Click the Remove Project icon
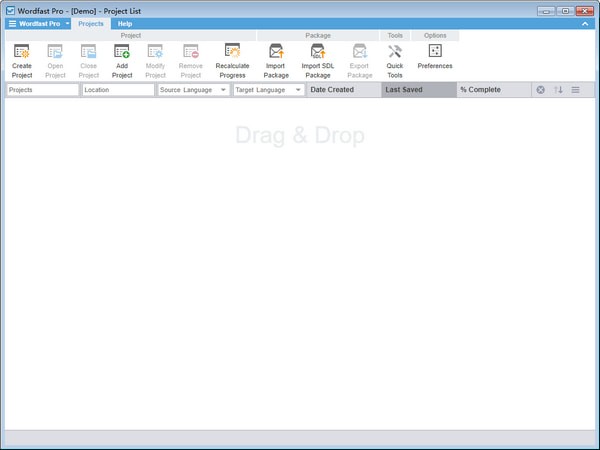 [x=191, y=51]
